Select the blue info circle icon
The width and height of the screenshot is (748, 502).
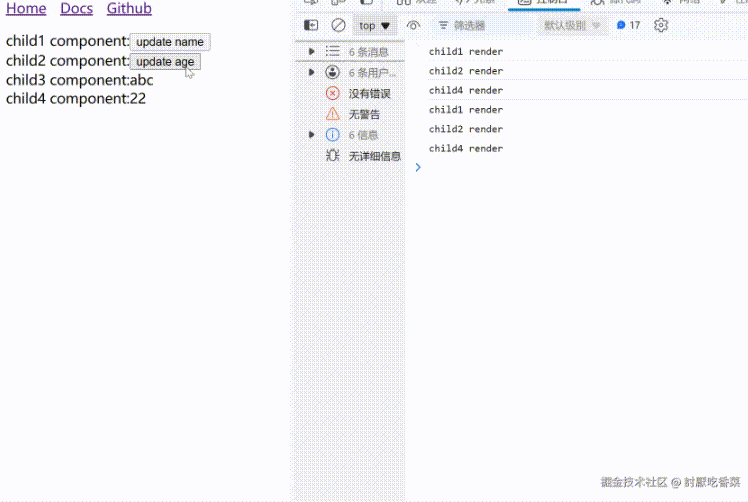pos(332,135)
